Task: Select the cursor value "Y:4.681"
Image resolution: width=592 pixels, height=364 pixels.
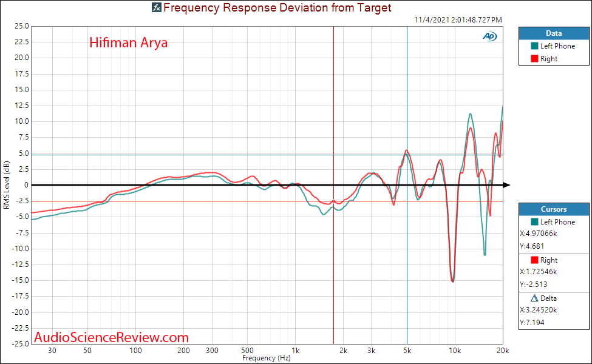Action: [532, 246]
